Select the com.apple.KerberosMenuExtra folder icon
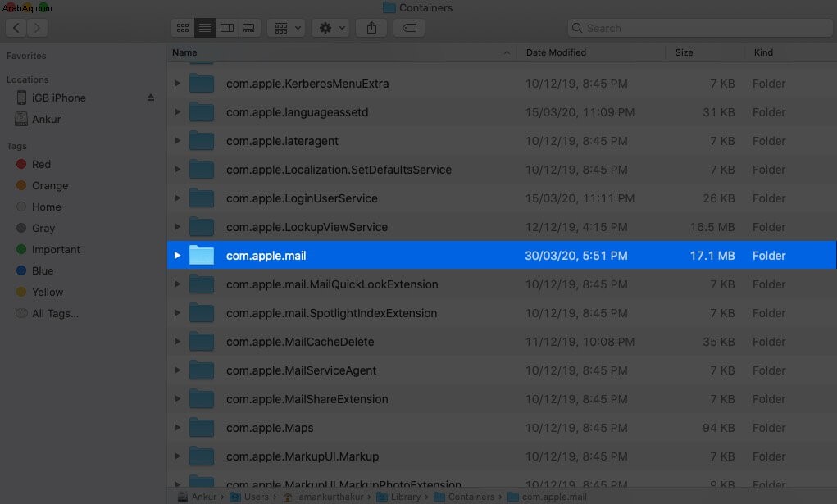 202,84
